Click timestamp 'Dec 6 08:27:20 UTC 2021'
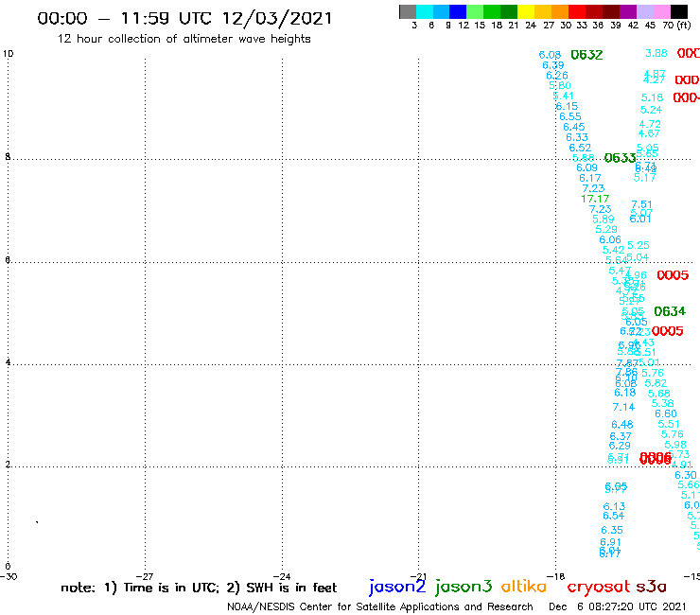Image resolution: width=700 pixels, height=615 pixels. [x=617, y=606]
